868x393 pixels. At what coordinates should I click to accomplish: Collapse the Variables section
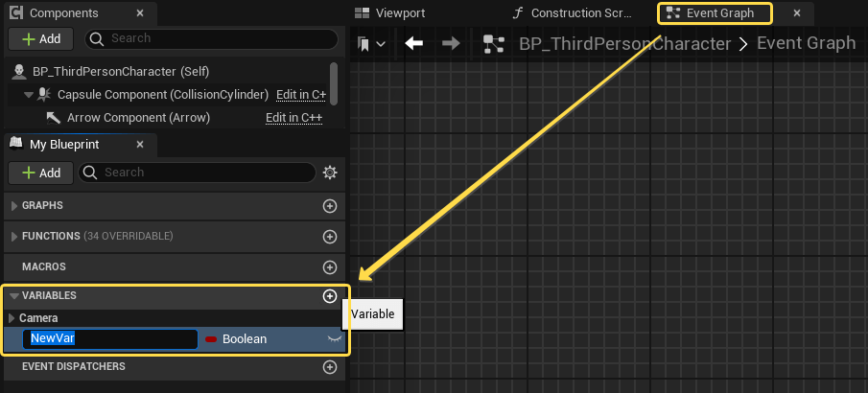14,295
